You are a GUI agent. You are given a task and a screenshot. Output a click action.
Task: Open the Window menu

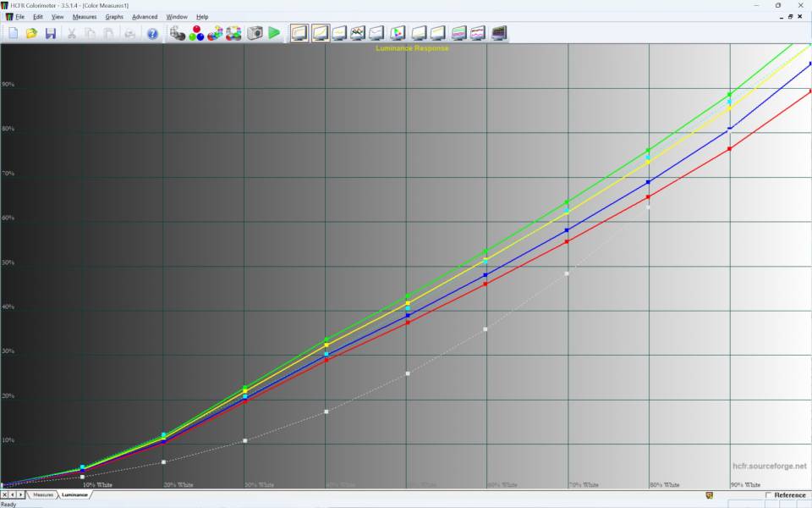177,17
